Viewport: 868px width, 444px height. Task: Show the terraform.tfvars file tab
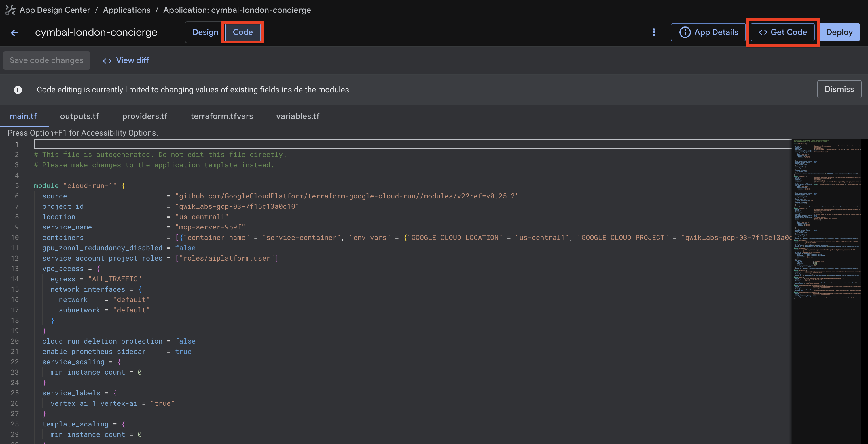click(x=222, y=116)
